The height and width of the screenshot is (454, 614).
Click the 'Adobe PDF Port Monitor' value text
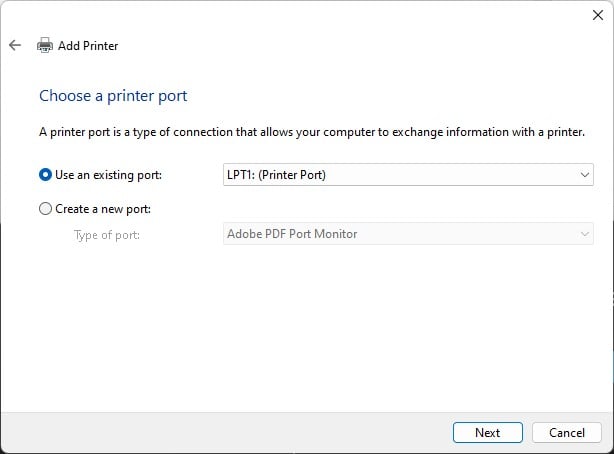292,234
